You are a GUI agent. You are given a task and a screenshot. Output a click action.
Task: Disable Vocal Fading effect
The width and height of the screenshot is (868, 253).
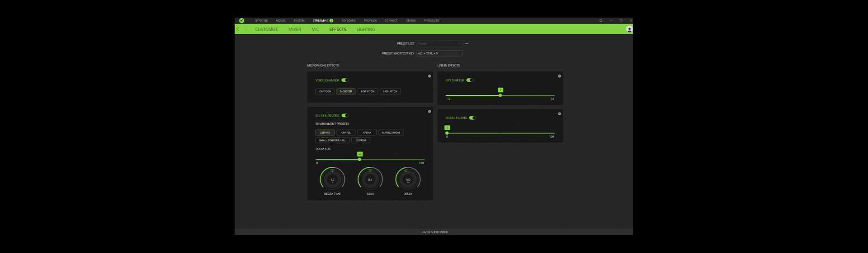472,118
